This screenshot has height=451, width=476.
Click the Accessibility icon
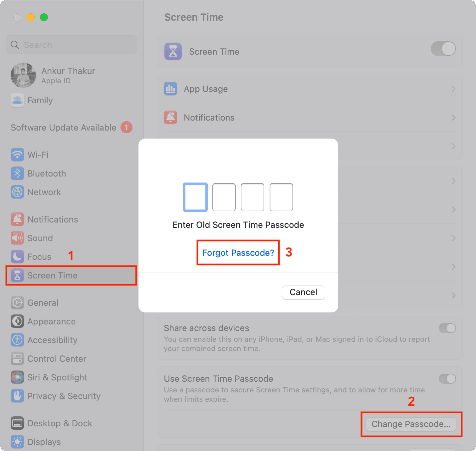point(17,340)
